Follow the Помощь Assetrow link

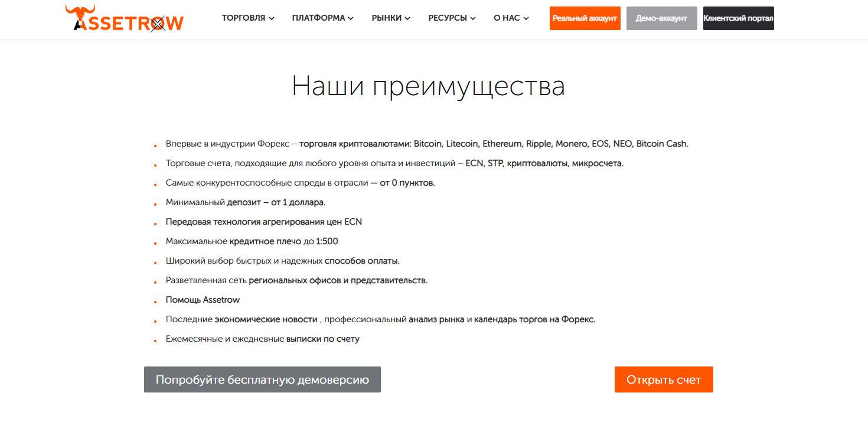click(203, 300)
